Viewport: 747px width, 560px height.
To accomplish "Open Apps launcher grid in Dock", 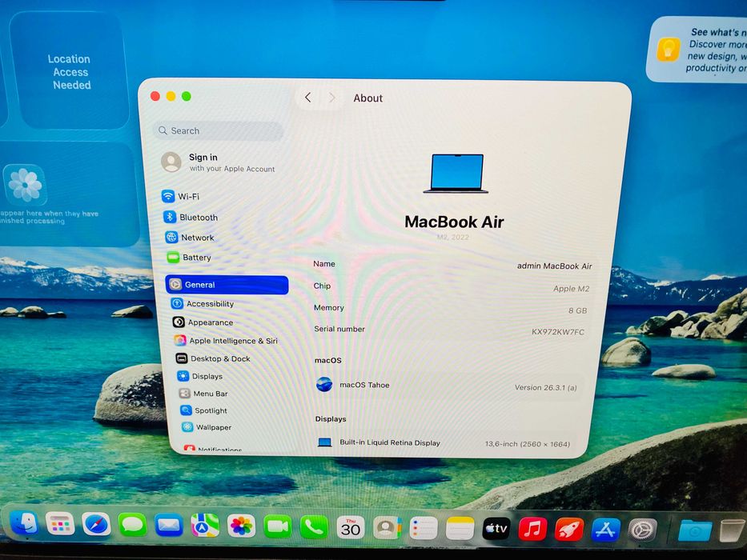I will (x=59, y=525).
